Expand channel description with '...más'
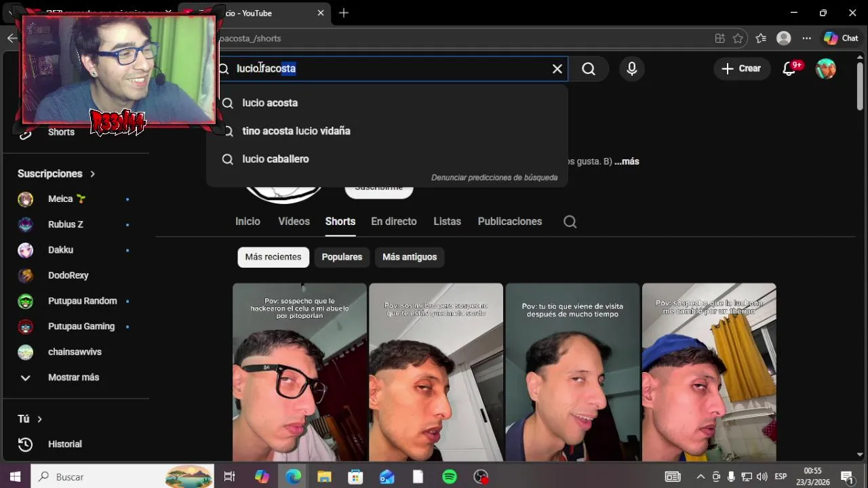This screenshot has width=868, height=488. click(627, 161)
